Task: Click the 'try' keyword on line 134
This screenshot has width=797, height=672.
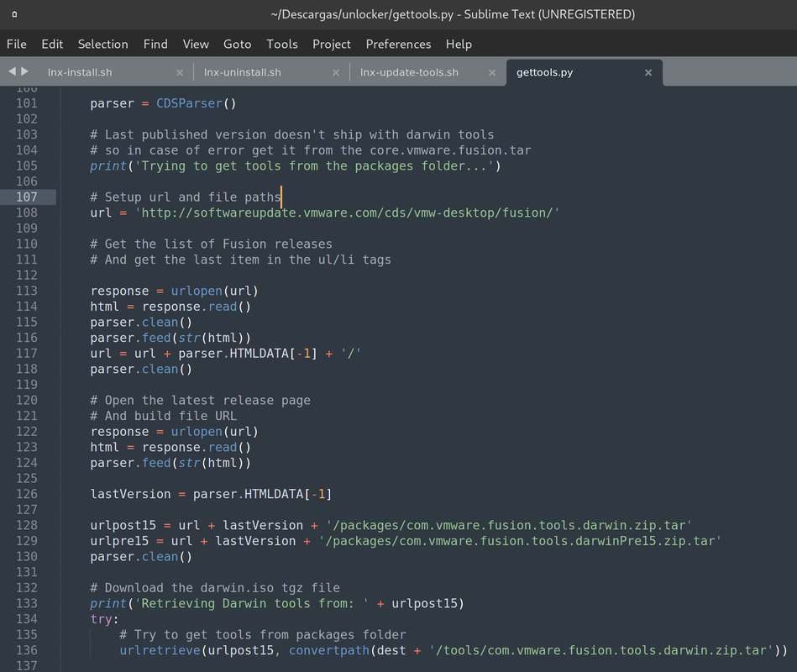Action: point(101,619)
